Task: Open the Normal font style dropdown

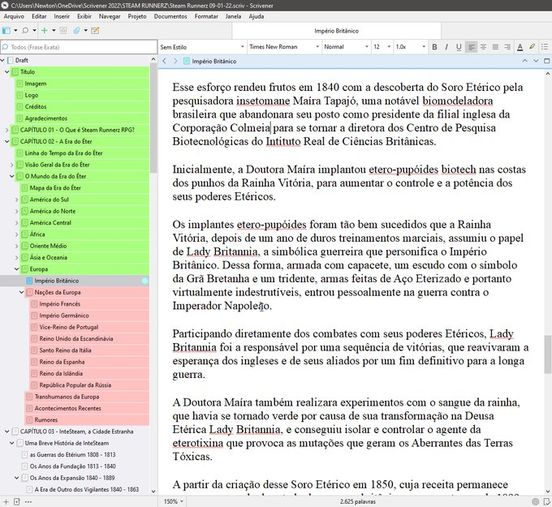Action: tap(346, 47)
